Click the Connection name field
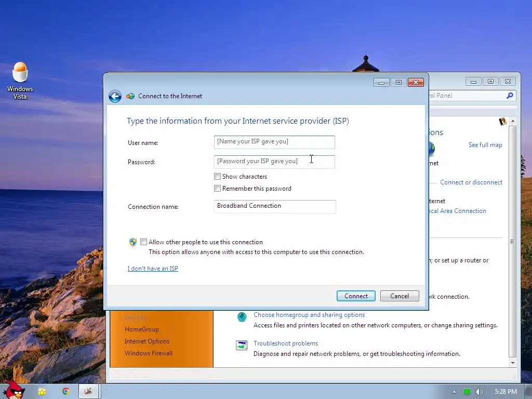The height and width of the screenshot is (399, 532). tap(275, 207)
